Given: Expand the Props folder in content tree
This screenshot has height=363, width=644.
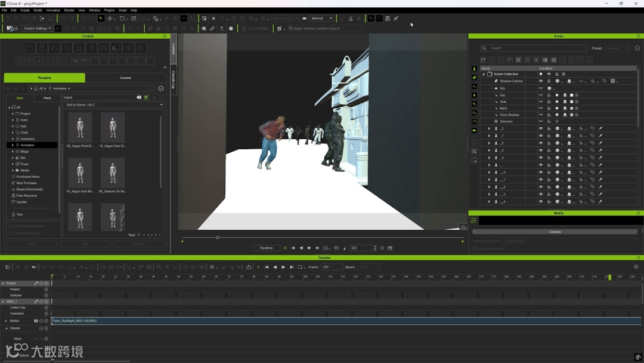Looking at the screenshot, I should click(13, 164).
